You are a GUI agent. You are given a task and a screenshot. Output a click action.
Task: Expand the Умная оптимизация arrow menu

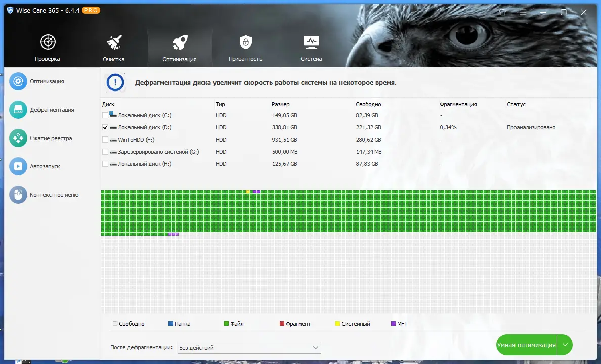pyautogui.click(x=565, y=345)
